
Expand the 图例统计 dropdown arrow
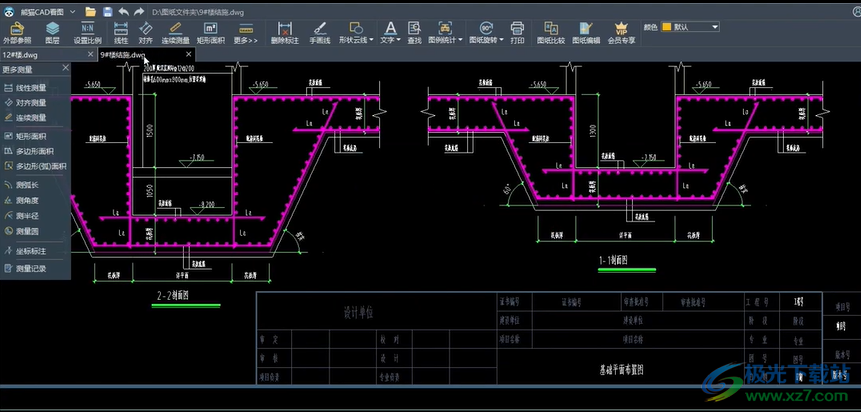460,40
